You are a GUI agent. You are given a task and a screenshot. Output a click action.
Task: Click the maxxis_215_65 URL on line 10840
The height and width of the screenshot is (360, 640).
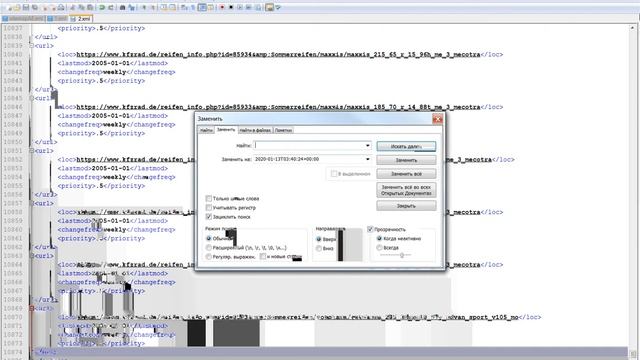point(278,54)
